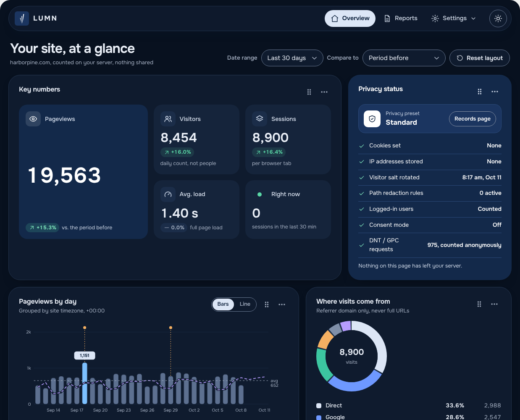
Task: Click the 19,563 pageviews figure
Action: (64, 175)
